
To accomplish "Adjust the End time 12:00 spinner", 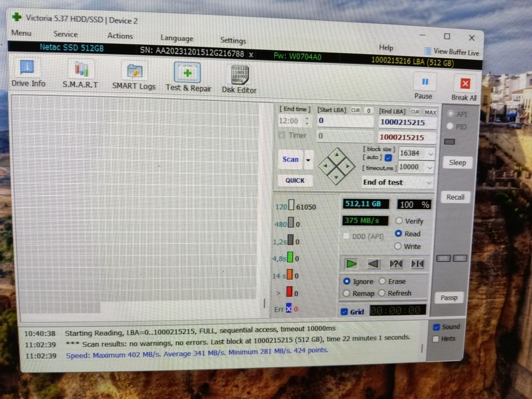I will [x=307, y=121].
